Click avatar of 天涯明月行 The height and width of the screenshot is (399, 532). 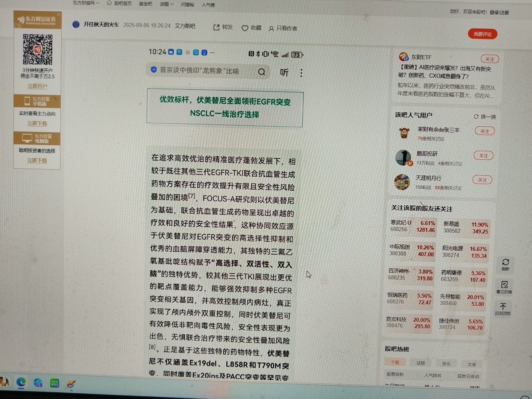point(402,182)
